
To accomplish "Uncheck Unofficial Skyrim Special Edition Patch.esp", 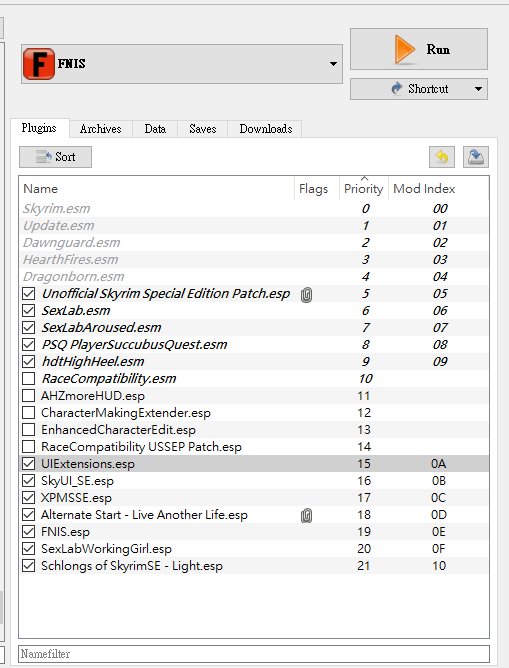I will pyautogui.click(x=29, y=294).
